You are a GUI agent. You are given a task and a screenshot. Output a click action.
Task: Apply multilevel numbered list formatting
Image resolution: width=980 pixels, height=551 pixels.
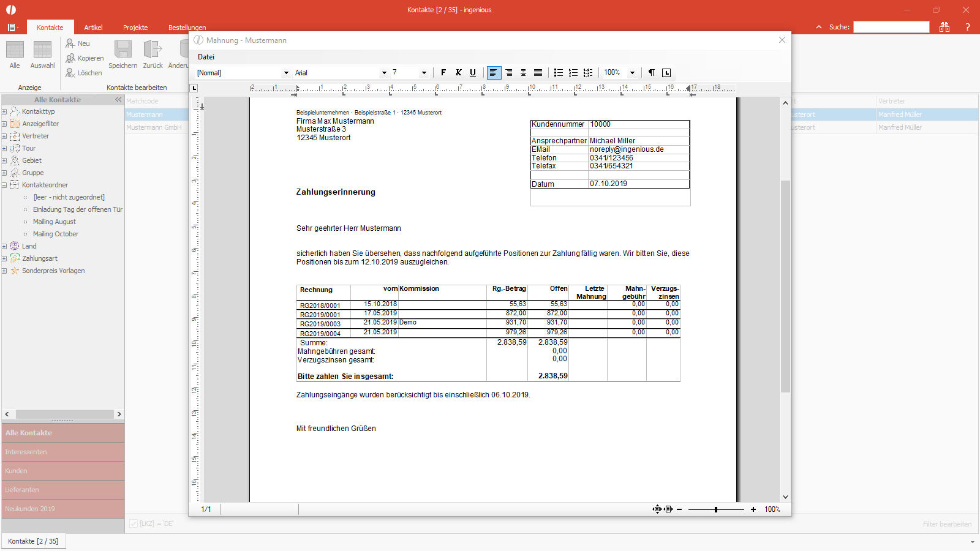tap(588, 73)
